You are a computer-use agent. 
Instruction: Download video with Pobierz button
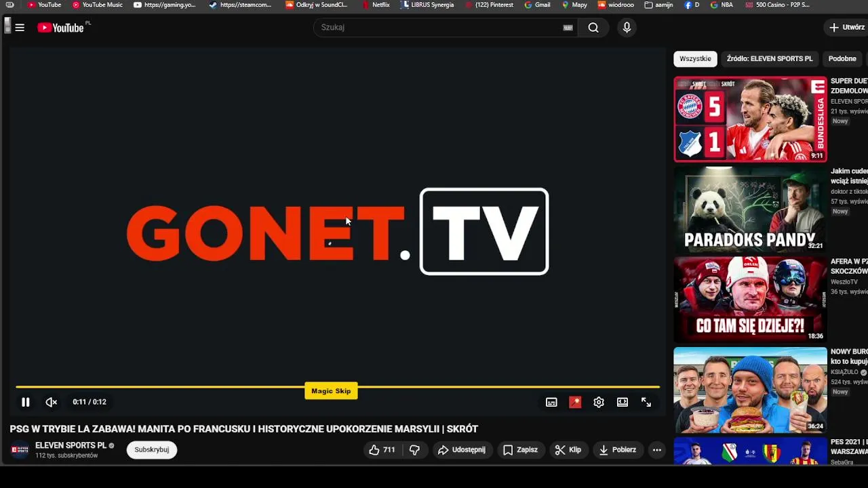(x=618, y=449)
